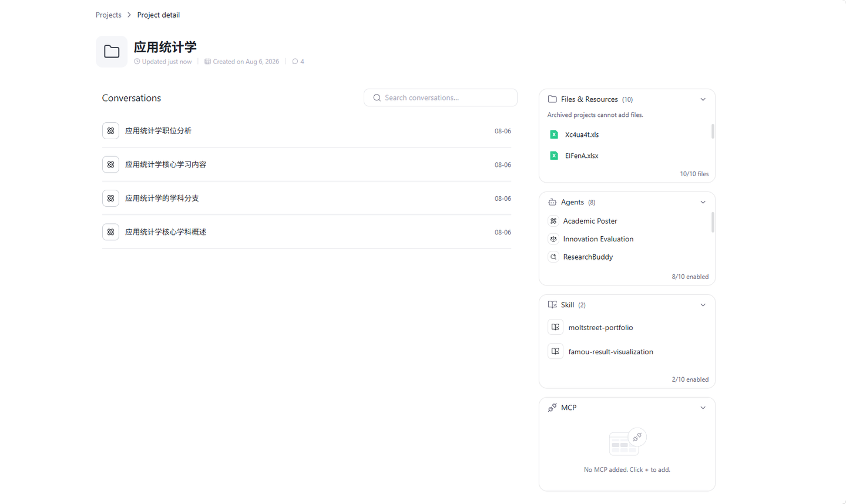Click the MCP panel plug icon
Screen dimensions: 846x504
tap(552, 408)
